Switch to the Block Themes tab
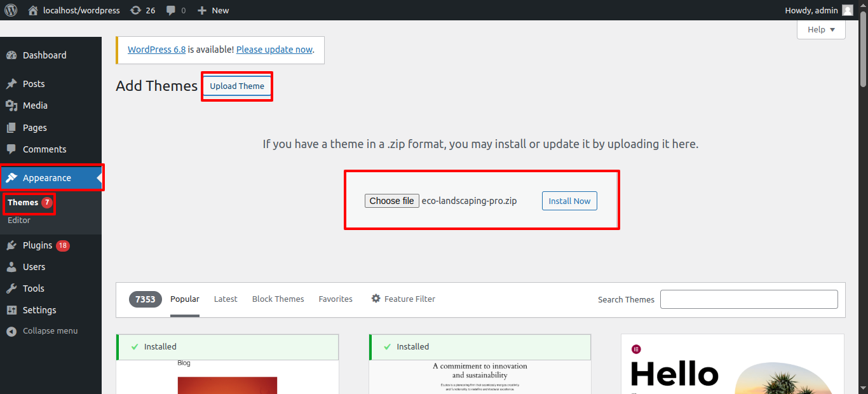This screenshot has width=868, height=394. 278,299
